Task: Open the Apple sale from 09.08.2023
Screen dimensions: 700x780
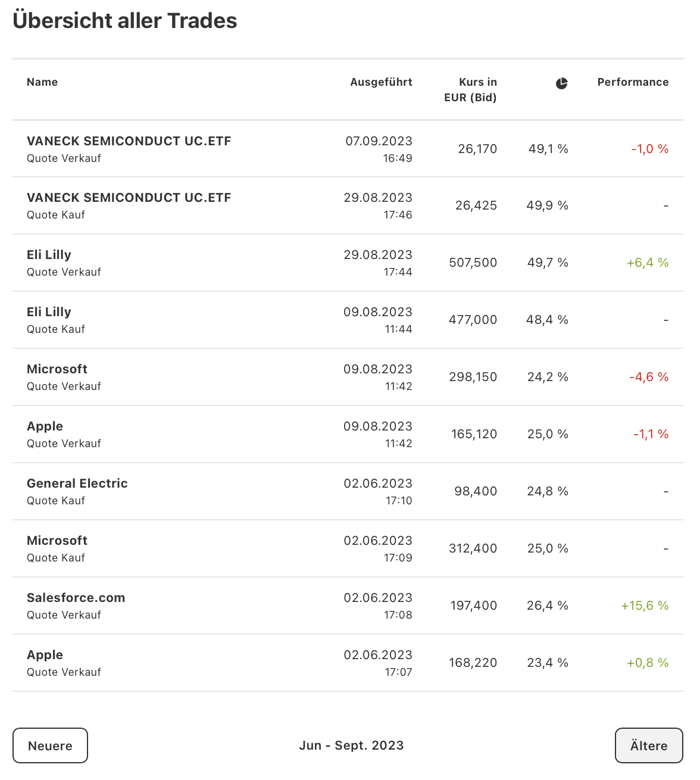Action: pyautogui.click(x=45, y=427)
